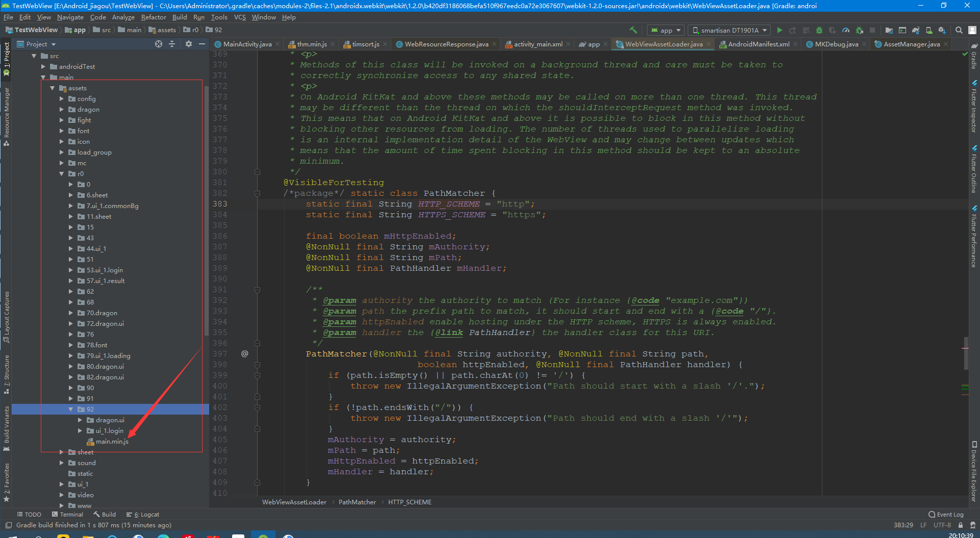Expand the config folder
Screen dimensions: 980x538
tap(61, 99)
